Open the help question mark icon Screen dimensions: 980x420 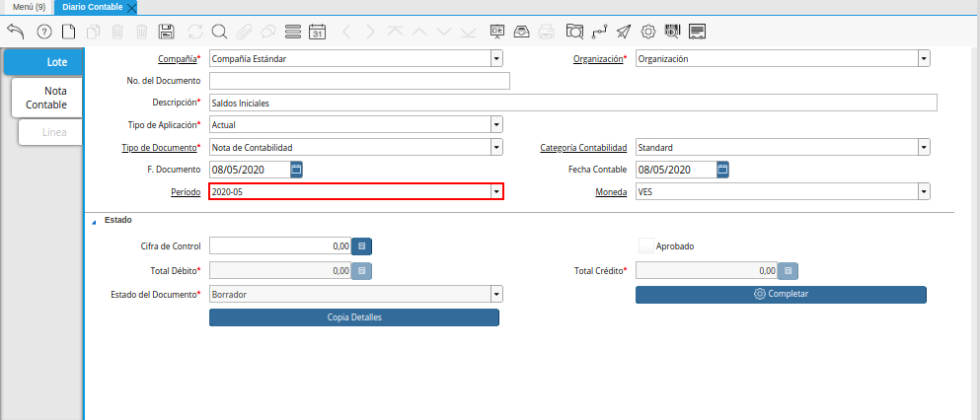[x=43, y=32]
